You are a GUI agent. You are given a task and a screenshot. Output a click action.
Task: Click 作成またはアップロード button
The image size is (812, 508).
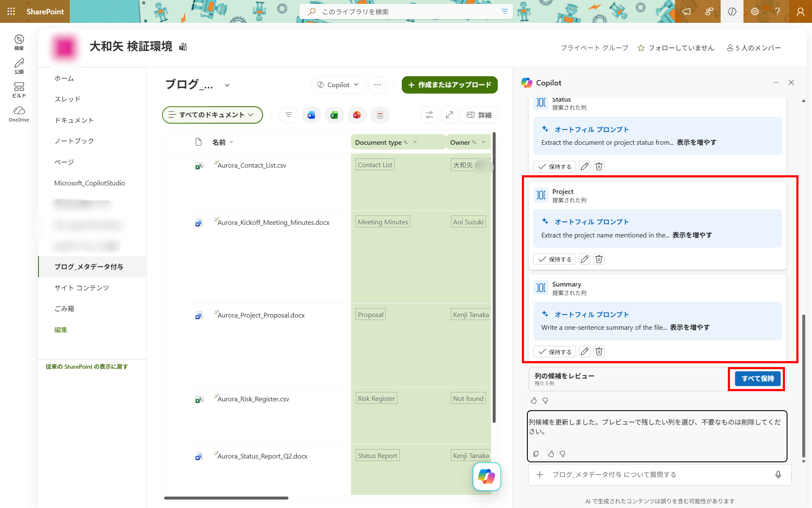(450, 85)
